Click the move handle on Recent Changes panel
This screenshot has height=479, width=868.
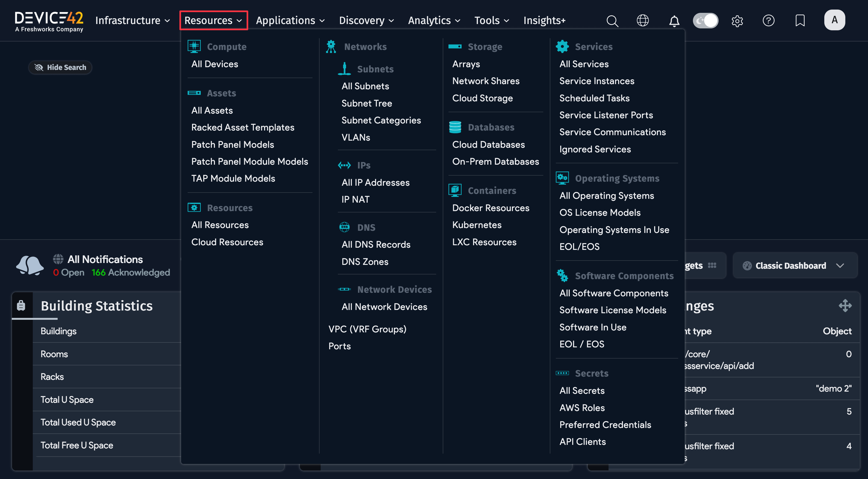coord(845,306)
